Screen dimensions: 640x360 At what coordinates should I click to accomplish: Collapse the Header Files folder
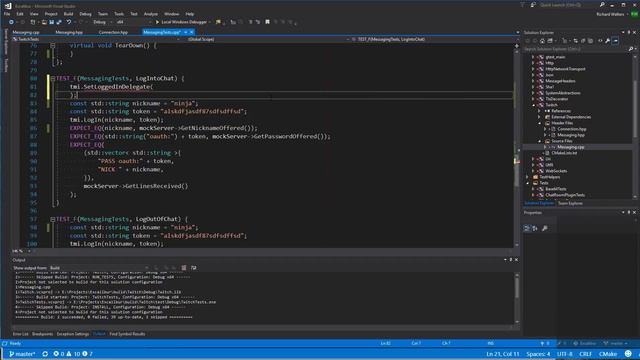[540, 123]
